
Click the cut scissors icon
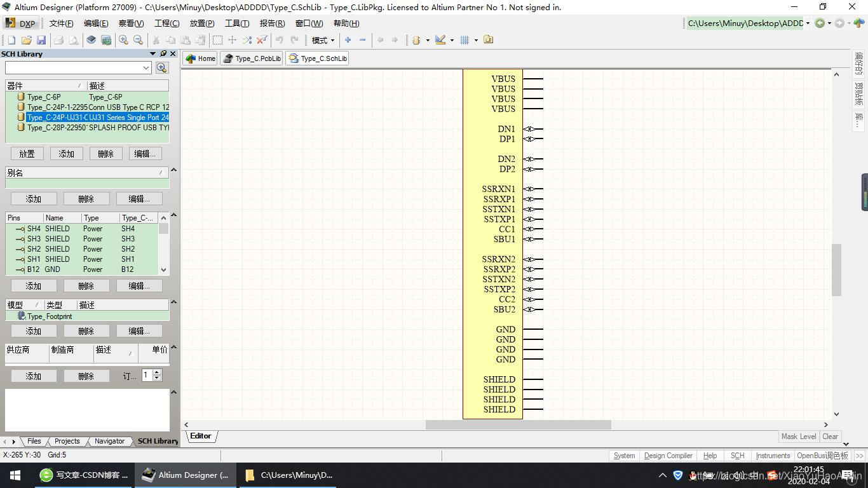tap(155, 40)
